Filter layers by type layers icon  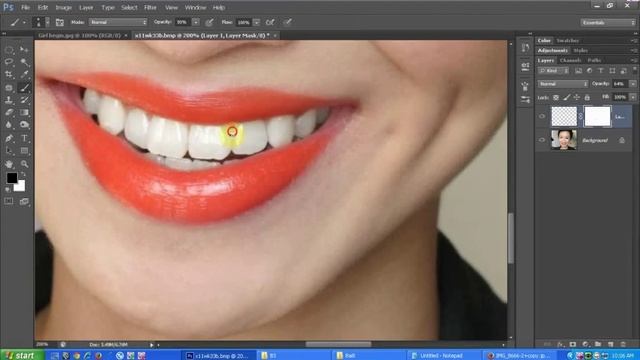point(601,71)
